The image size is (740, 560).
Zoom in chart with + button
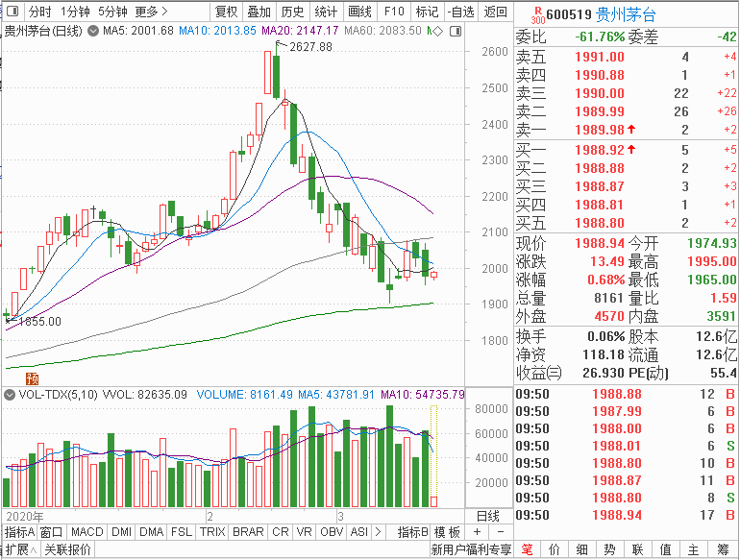pos(477,532)
